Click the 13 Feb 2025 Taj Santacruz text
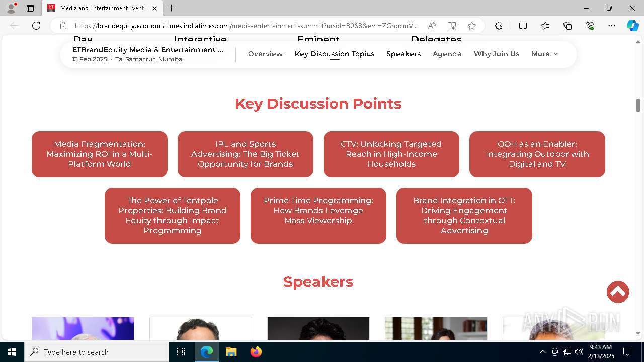 pos(128,59)
